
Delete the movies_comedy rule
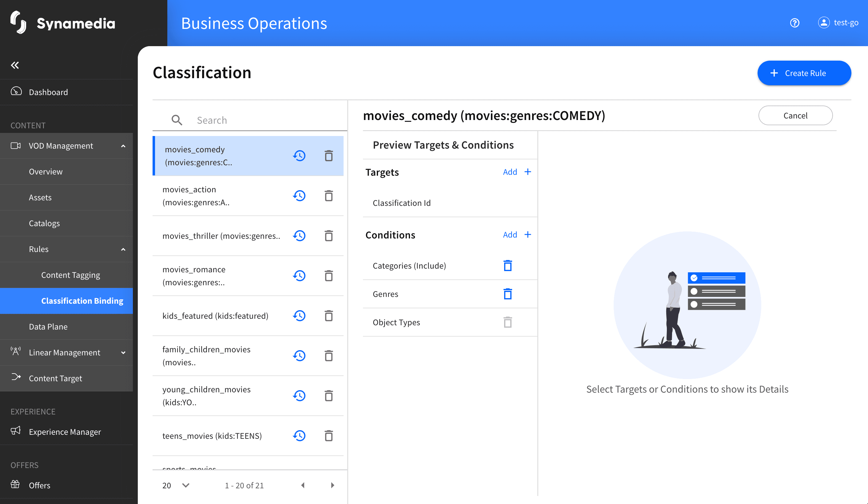[x=328, y=156]
